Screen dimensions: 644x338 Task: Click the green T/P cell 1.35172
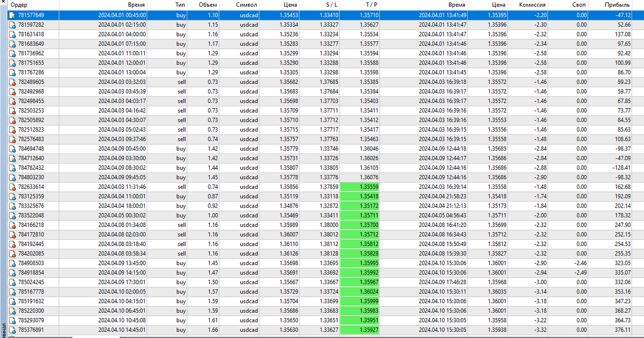[x=360, y=206]
